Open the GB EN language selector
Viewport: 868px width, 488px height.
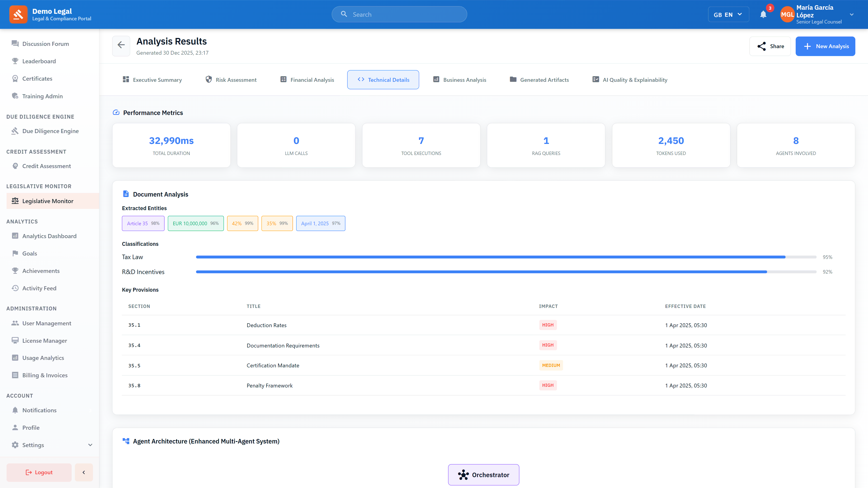[728, 14]
